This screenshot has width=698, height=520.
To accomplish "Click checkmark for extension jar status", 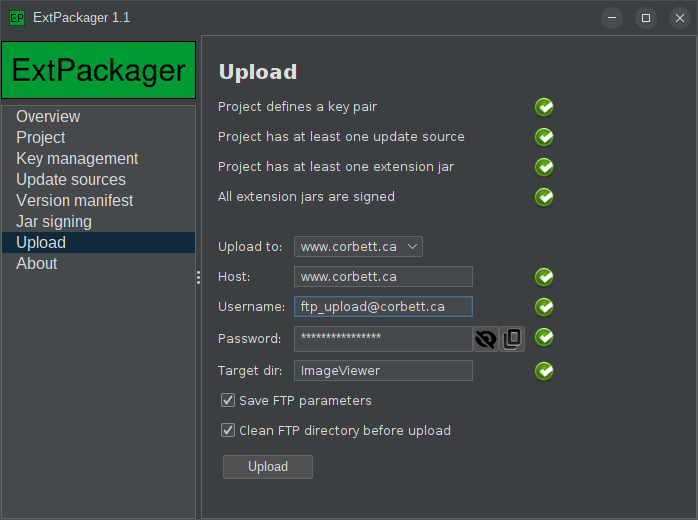I will click(544, 167).
